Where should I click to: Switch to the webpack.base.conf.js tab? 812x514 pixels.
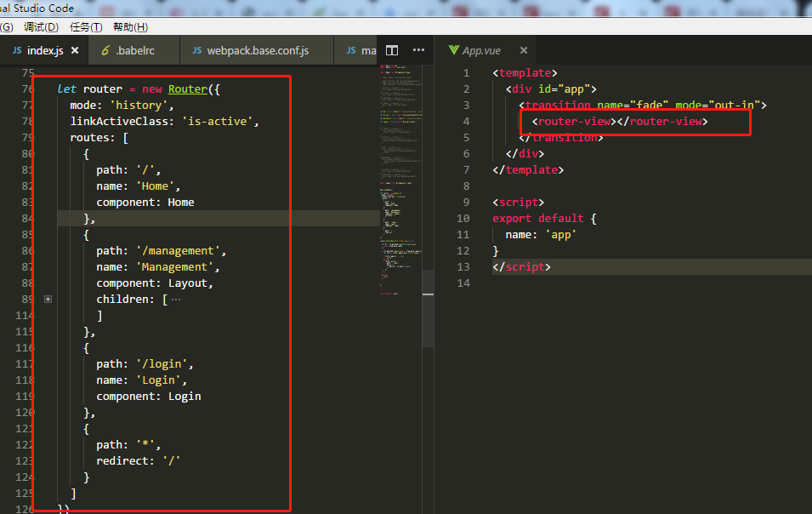pos(258,50)
